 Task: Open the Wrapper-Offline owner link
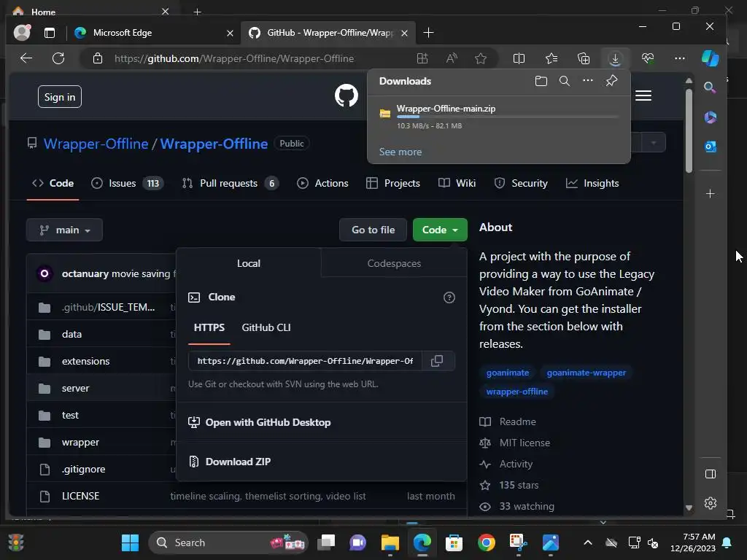coord(96,144)
